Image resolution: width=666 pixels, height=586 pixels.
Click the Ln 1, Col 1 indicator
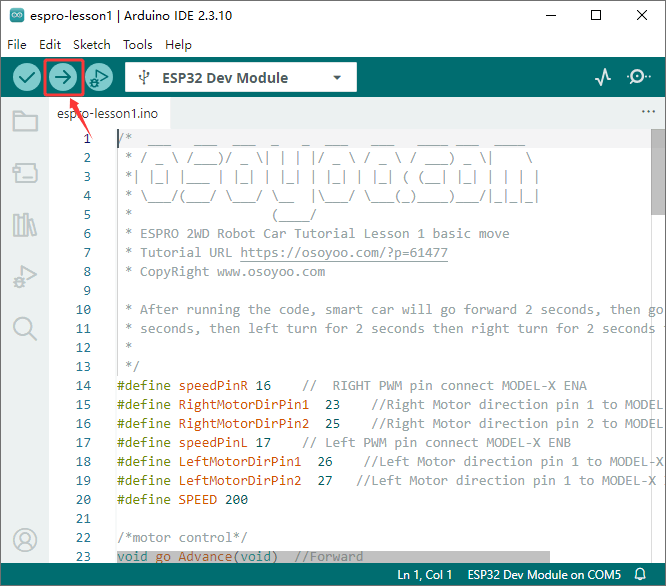[x=424, y=575]
